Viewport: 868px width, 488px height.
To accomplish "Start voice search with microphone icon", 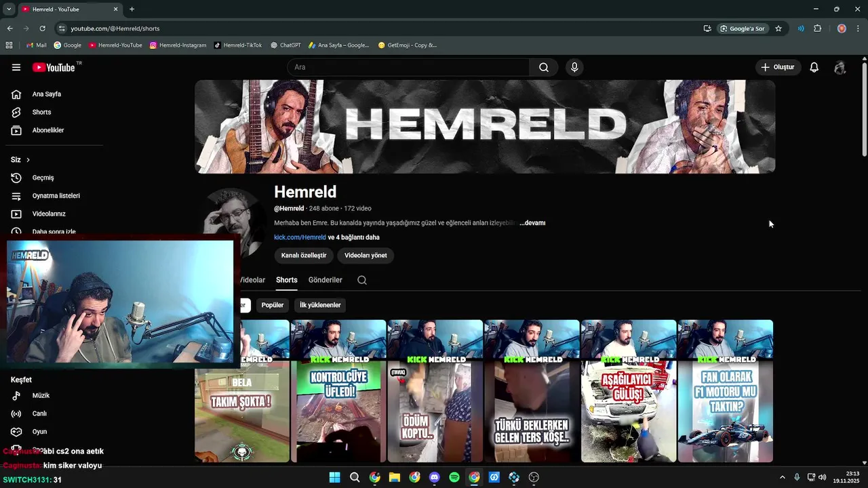I will (574, 67).
